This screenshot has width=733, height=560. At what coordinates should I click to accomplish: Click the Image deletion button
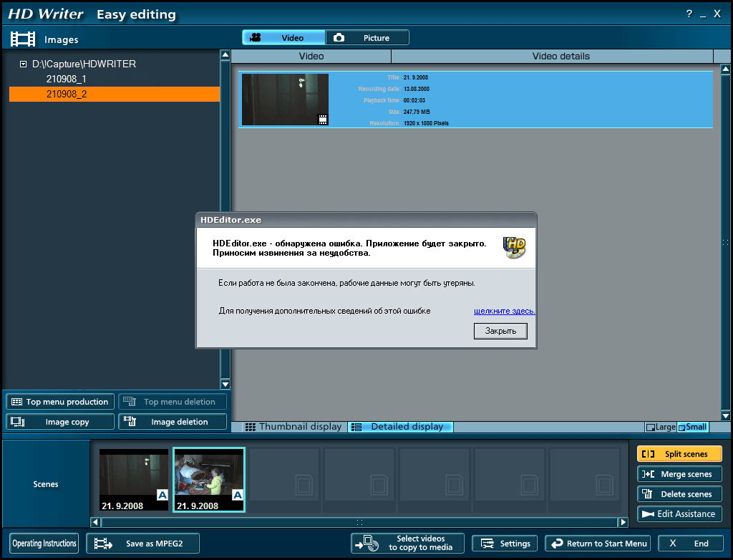tap(173, 422)
